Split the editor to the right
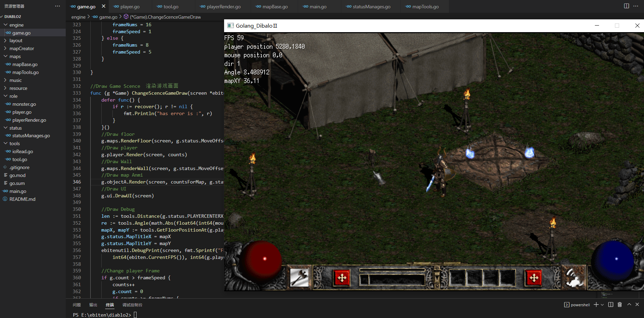 (x=626, y=6)
